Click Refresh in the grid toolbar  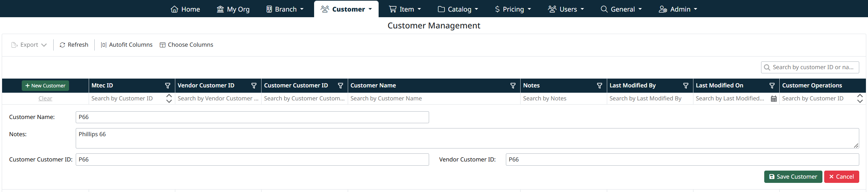click(x=74, y=45)
